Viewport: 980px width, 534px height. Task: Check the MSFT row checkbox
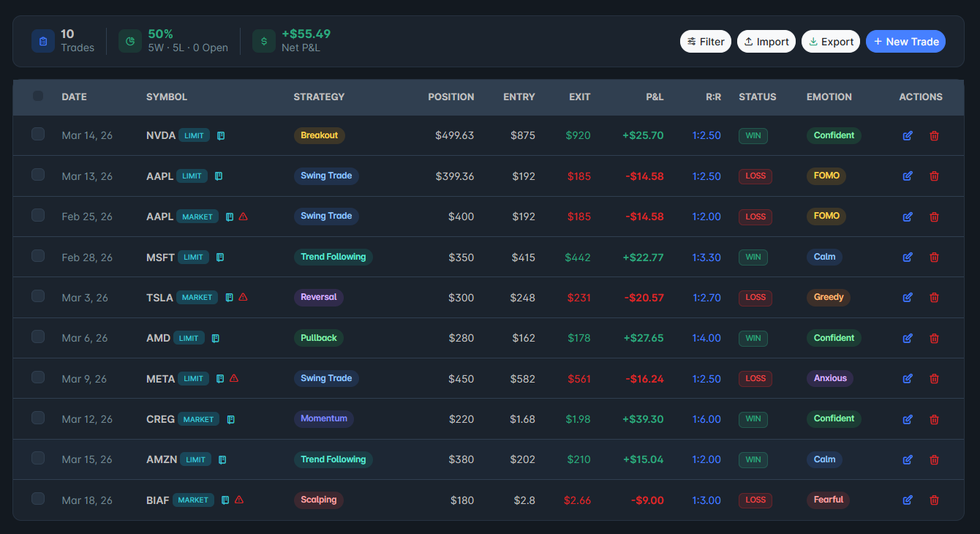pos(38,255)
